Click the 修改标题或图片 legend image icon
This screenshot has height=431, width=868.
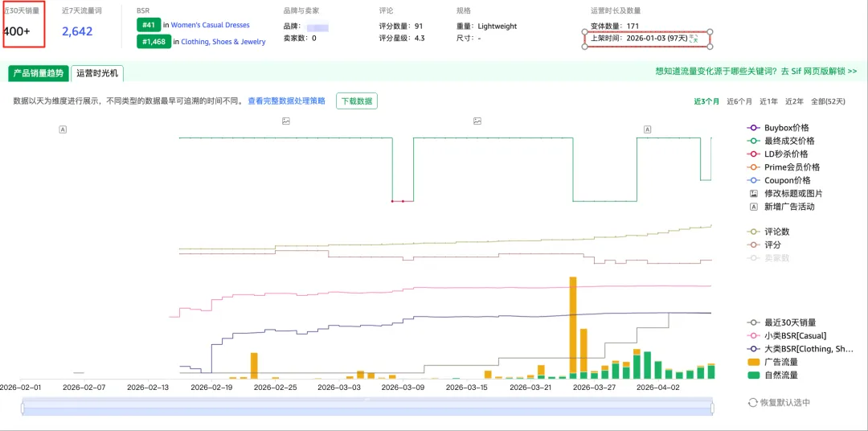[x=753, y=194]
